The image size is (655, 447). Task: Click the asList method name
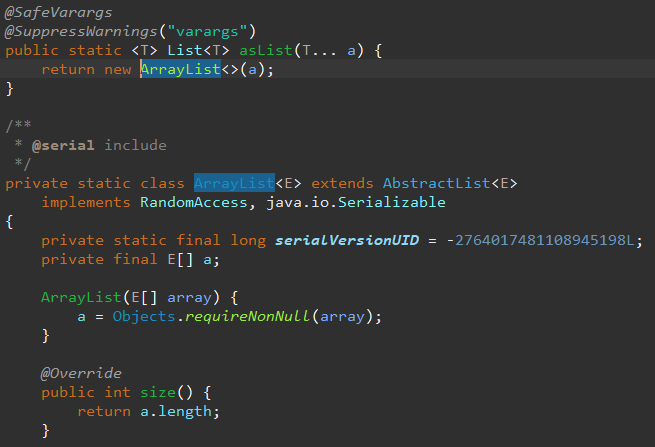pyautogui.click(x=266, y=51)
